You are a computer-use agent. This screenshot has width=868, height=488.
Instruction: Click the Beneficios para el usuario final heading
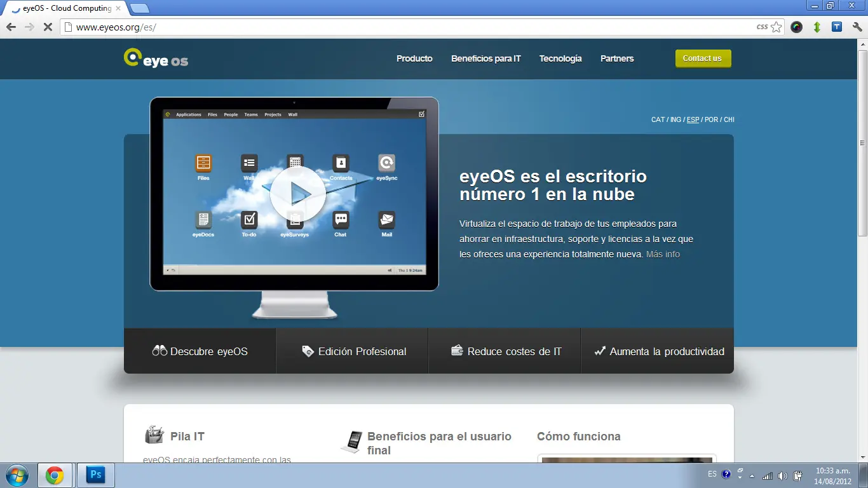click(439, 444)
